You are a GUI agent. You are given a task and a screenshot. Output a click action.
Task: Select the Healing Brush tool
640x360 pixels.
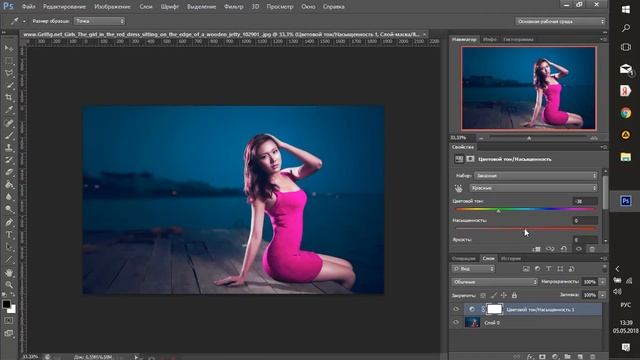(x=9, y=122)
